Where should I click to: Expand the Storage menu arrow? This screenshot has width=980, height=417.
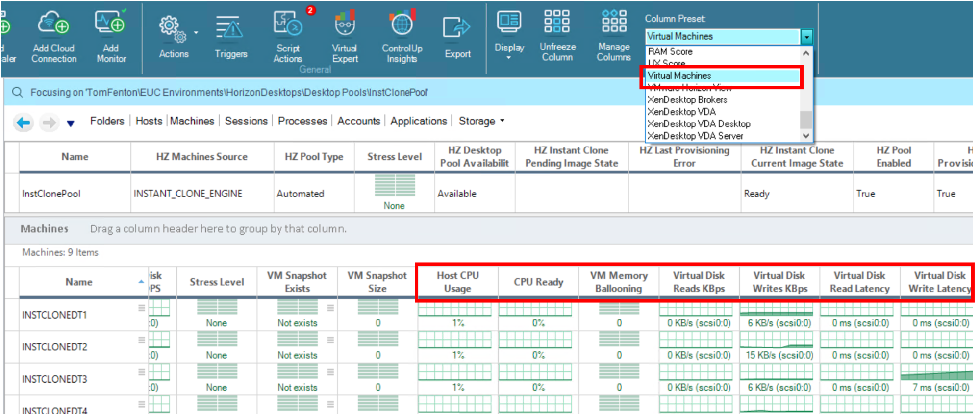click(x=502, y=121)
